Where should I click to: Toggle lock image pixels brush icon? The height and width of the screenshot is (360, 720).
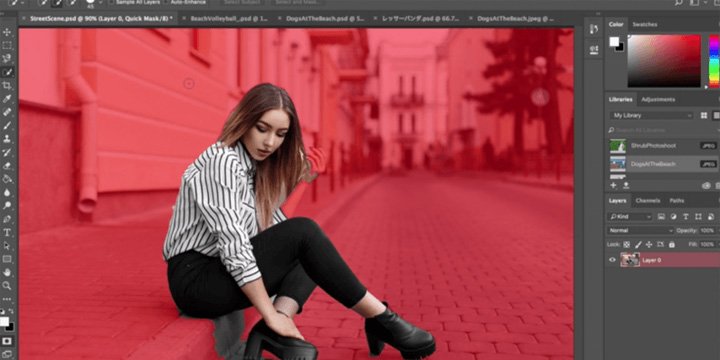(638, 244)
